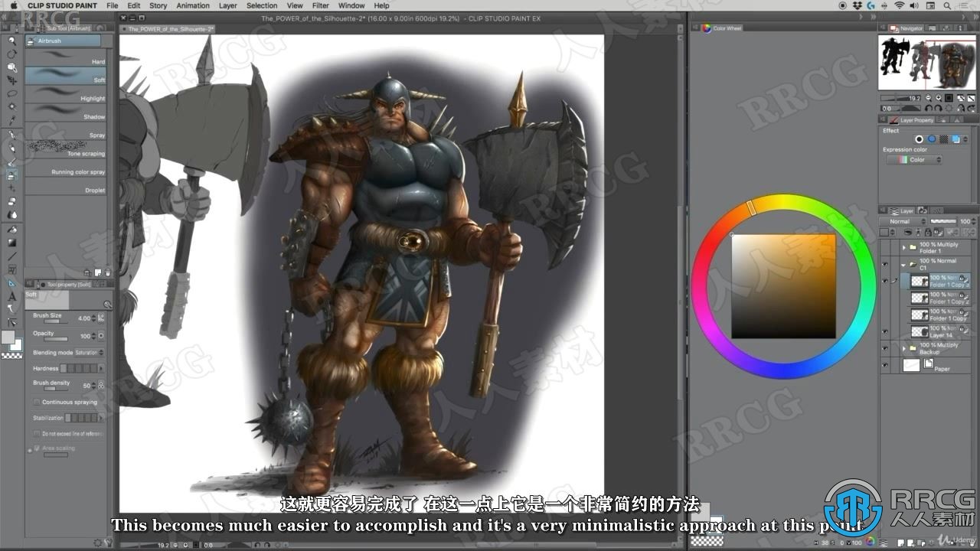Open the Animation menu

point(193,5)
